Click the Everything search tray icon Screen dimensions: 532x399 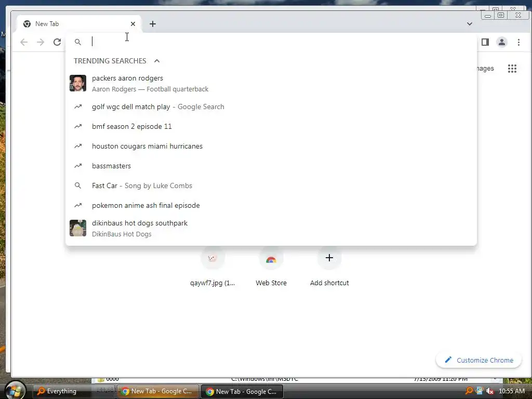470,391
